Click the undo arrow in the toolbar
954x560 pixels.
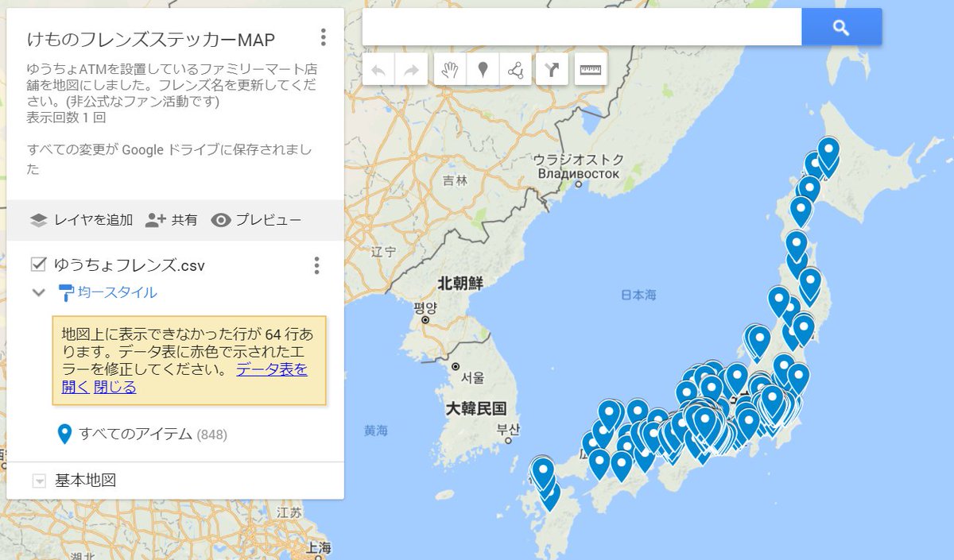point(378,70)
